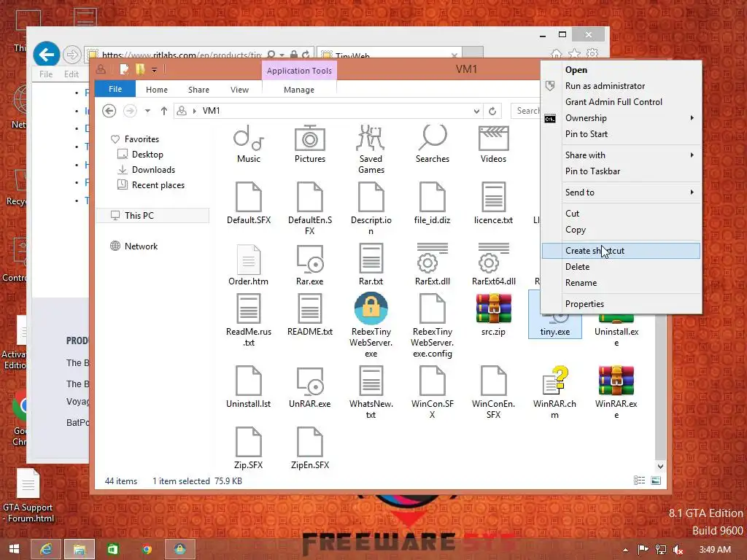This screenshot has height=560, width=747.
Task: Click the scrollbar down arrow in file list
Action: [659, 467]
